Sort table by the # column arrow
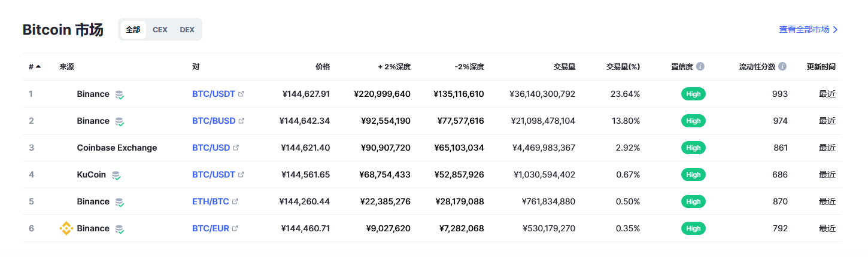The height and width of the screenshot is (257, 868). [38, 66]
